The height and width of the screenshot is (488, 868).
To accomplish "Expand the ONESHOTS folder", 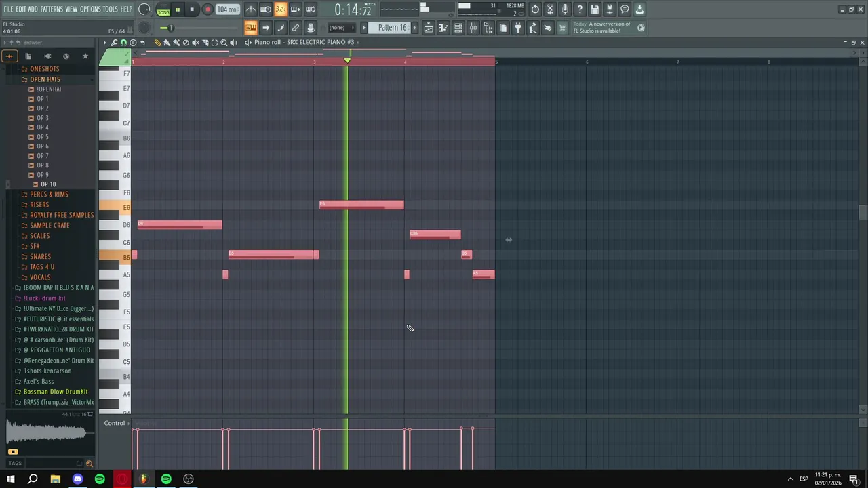I will pyautogui.click(x=44, y=69).
